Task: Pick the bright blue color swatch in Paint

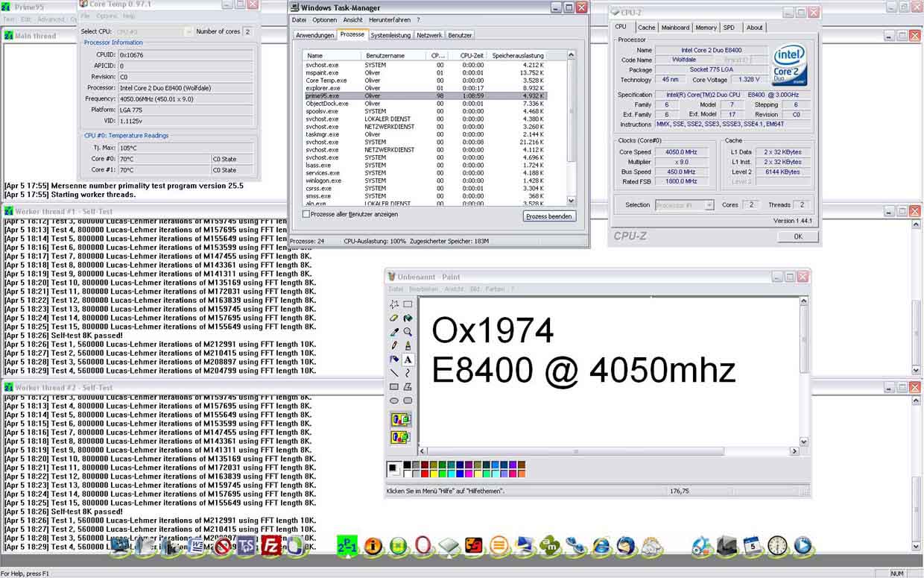Action: (460, 474)
